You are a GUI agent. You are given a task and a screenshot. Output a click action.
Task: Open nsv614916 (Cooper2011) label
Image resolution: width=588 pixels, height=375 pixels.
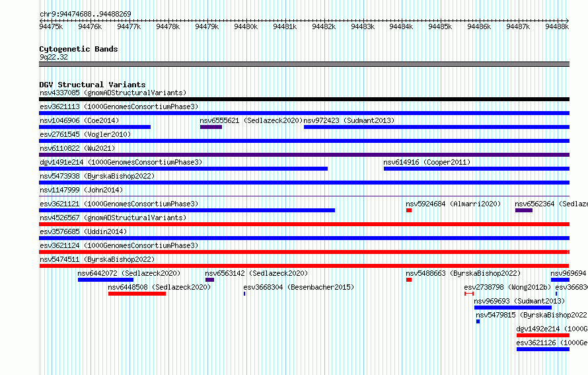[427, 162]
